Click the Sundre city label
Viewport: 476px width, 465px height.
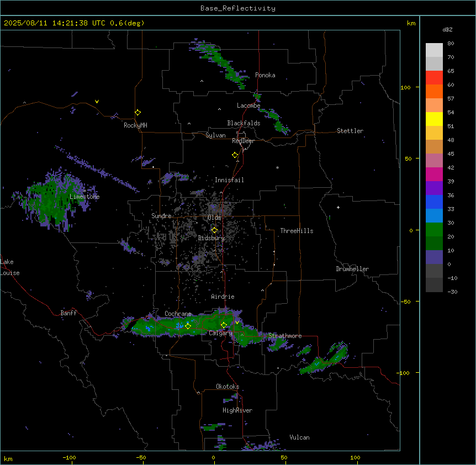point(161,216)
